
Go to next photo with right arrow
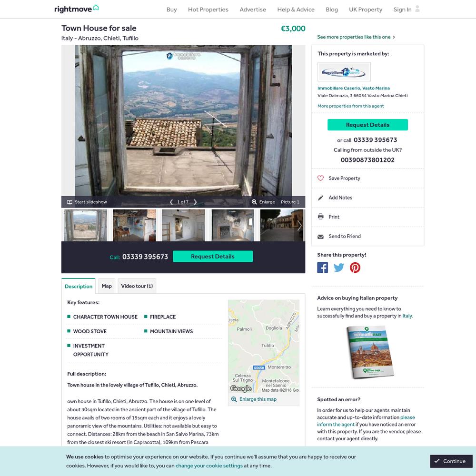point(195,202)
